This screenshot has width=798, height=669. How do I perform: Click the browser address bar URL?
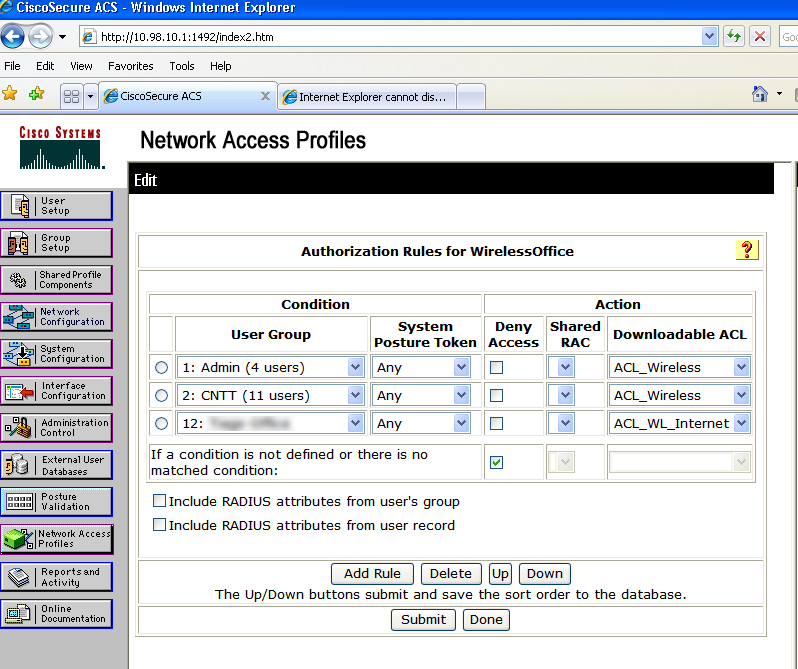(x=400, y=37)
